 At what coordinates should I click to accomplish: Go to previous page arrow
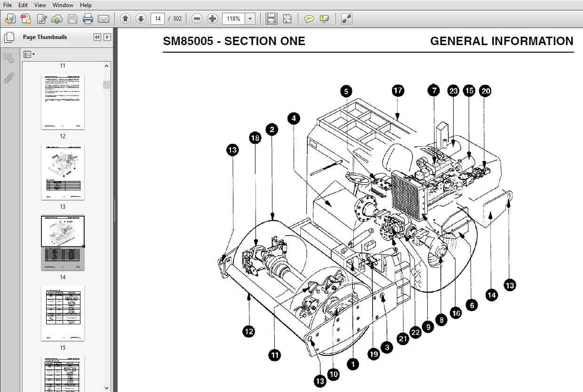click(125, 19)
